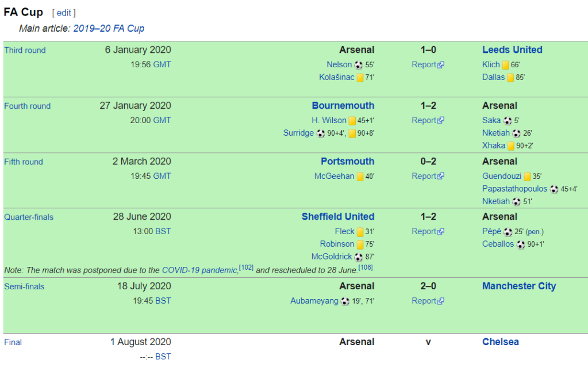Click the goal icon next to Saka
The image size is (588, 367).
[x=508, y=121]
